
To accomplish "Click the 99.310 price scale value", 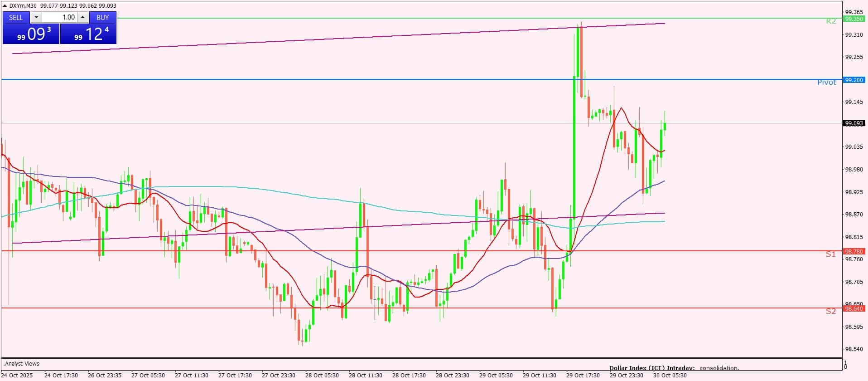I will (854, 34).
